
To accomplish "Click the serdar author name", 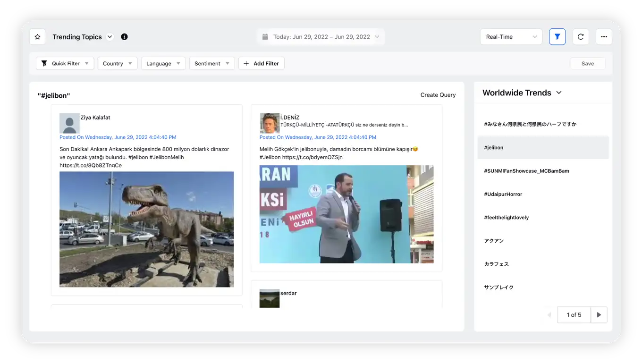I will 288,293.
